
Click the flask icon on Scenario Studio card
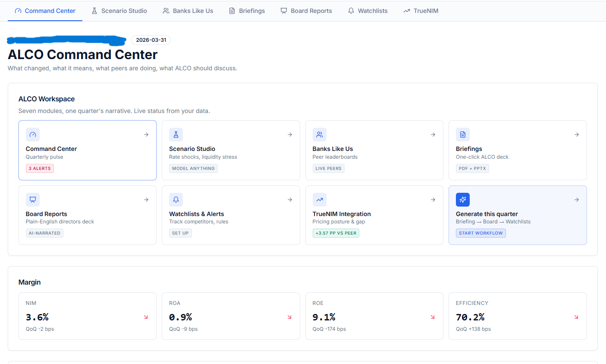[176, 135]
